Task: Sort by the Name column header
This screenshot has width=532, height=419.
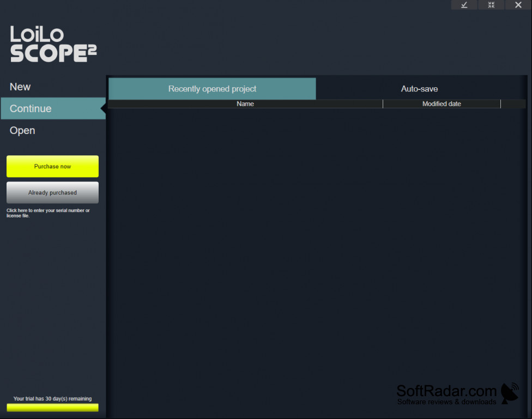Action: [245, 104]
